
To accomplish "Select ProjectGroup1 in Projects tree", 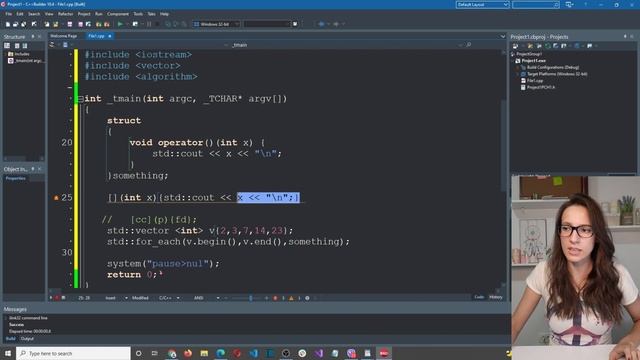I will [x=529, y=54].
